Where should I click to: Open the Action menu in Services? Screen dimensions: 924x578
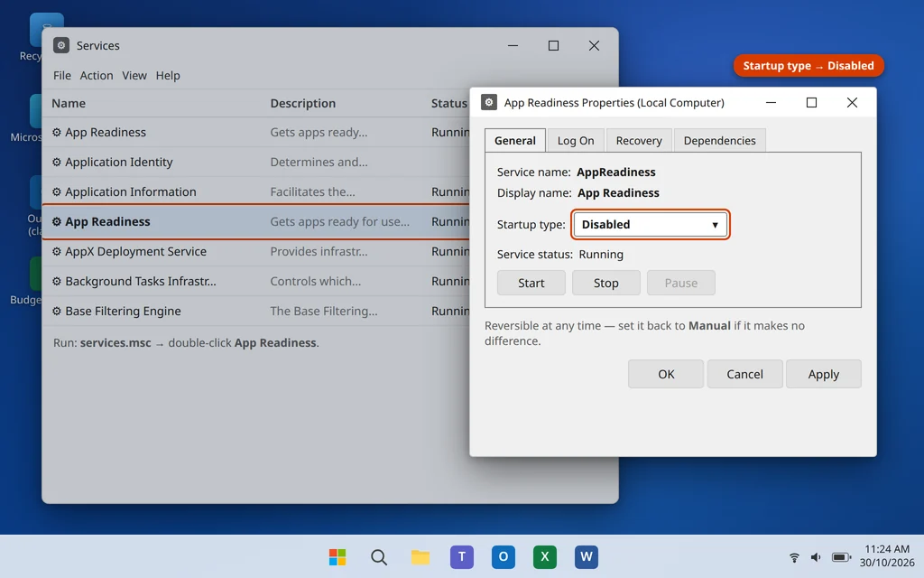(97, 76)
